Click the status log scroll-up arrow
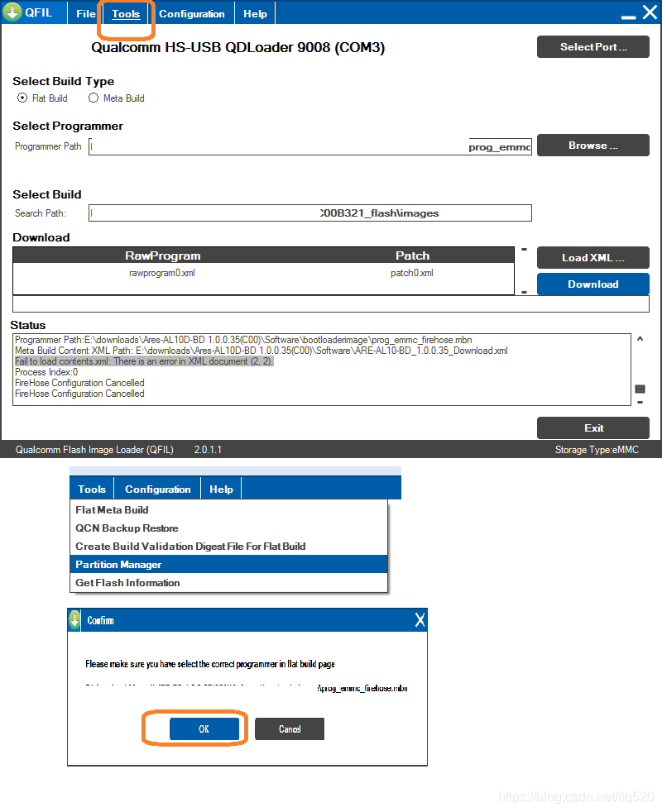The image size is (662, 812). click(x=640, y=339)
